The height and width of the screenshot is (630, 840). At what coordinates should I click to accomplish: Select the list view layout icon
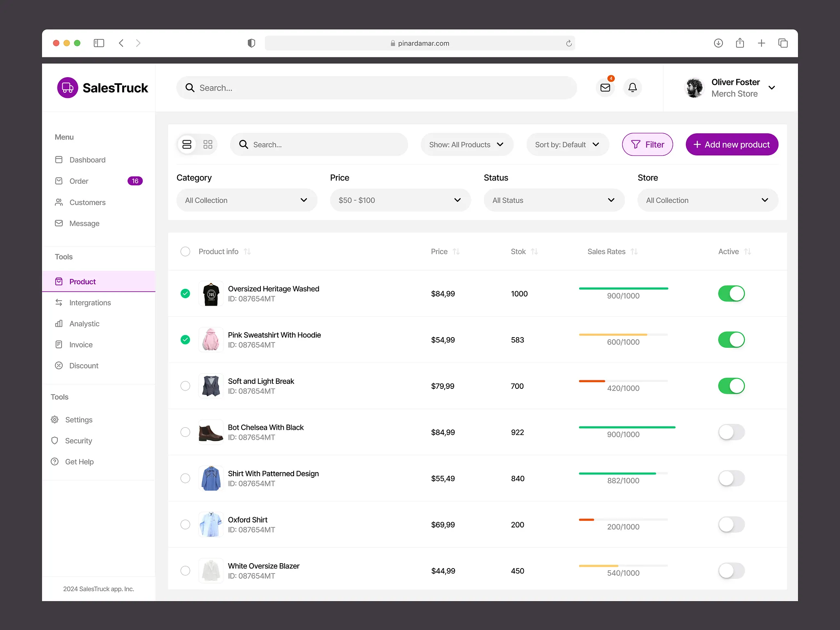pos(187,144)
